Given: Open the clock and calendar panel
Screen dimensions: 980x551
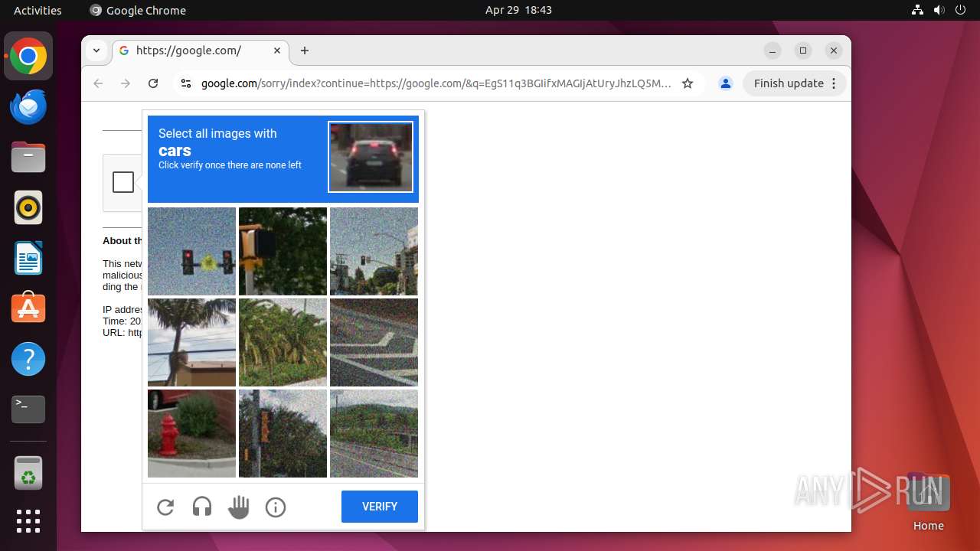Looking at the screenshot, I should pyautogui.click(x=518, y=10).
